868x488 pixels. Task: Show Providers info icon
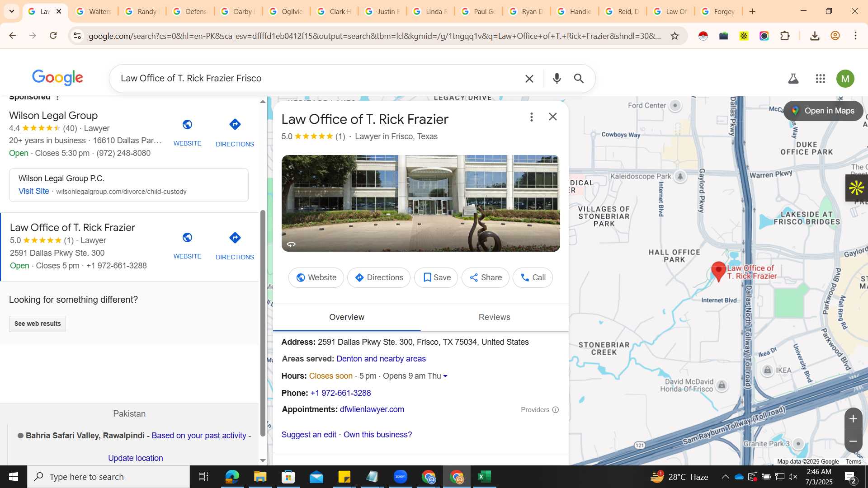pyautogui.click(x=556, y=410)
